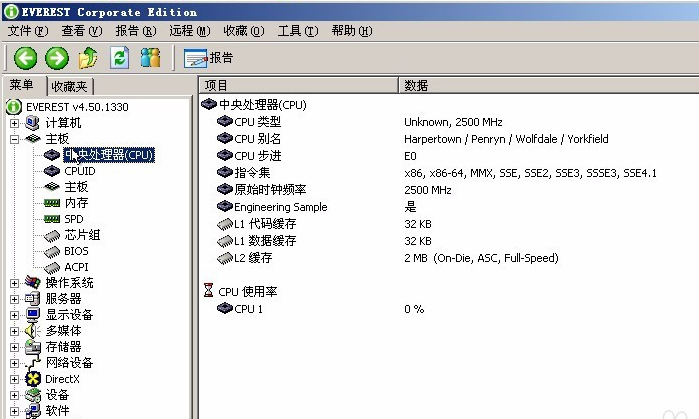Click the 报告 report toolbar button
Image resolution: width=699 pixels, height=419 pixels.
208,58
